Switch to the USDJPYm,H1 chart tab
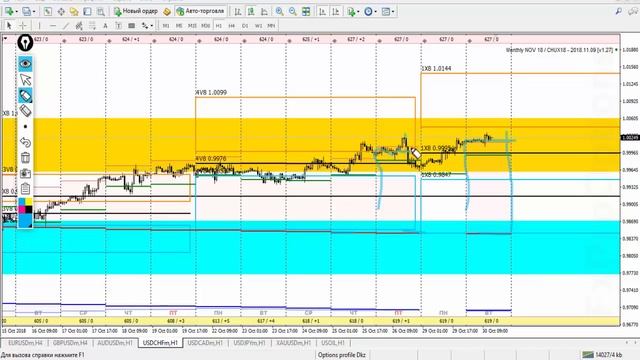The image size is (640, 360). pyautogui.click(x=249, y=343)
